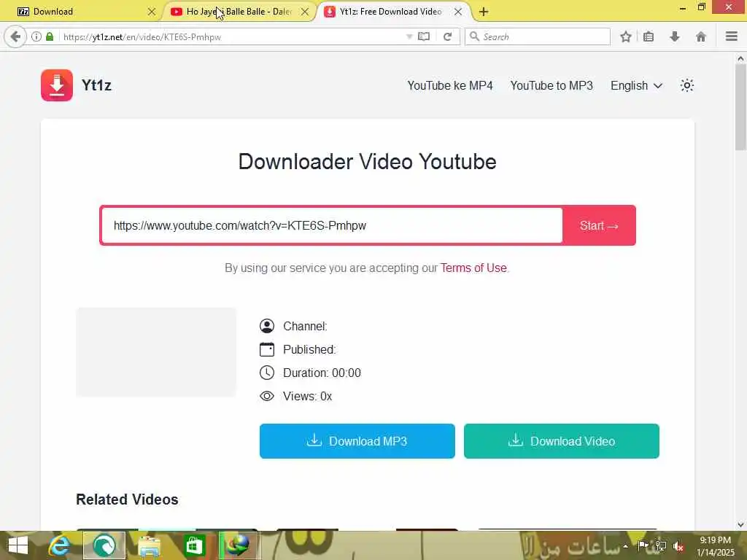Show bookmarks list icon

649,36
